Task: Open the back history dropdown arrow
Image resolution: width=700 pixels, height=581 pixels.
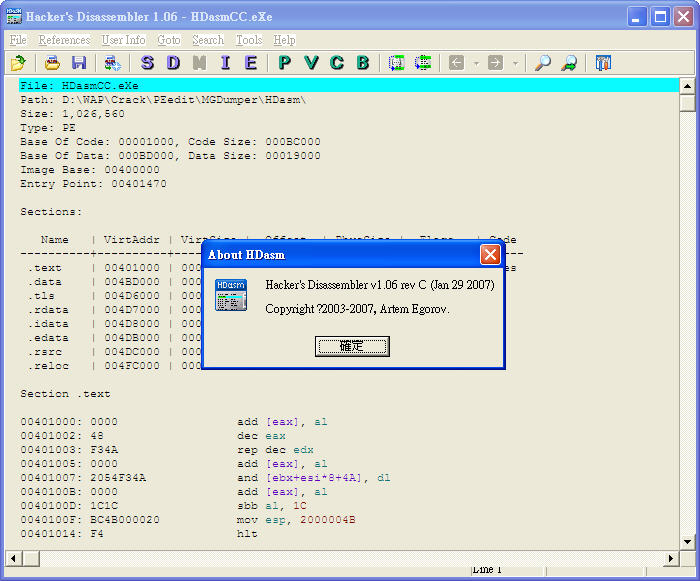Action: click(476, 64)
